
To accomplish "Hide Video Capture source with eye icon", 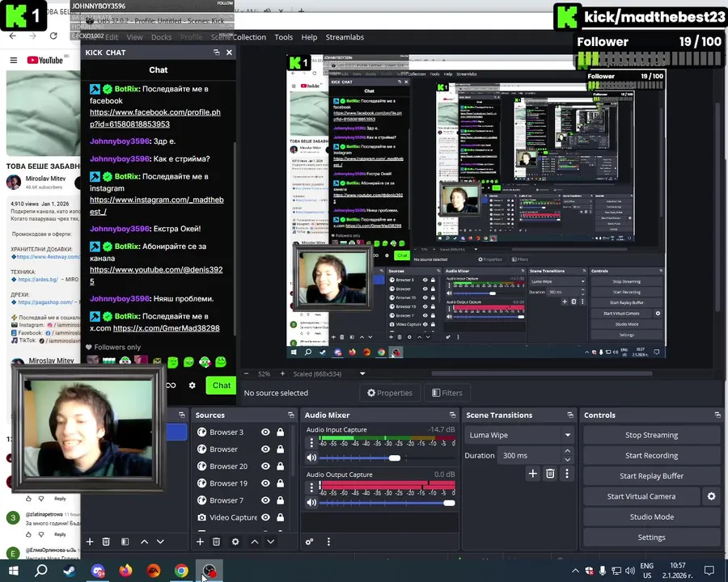I will tap(265, 517).
